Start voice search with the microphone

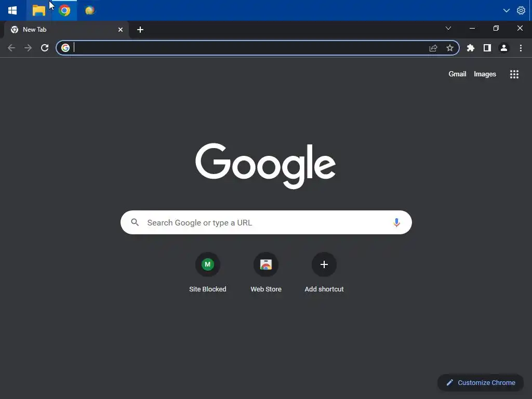coord(396,222)
